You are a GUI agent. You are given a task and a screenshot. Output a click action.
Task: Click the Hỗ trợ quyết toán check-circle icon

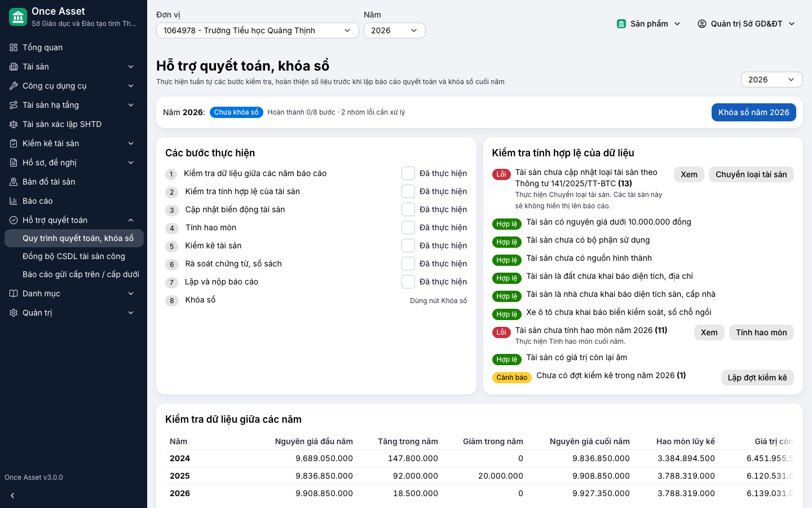click(14, 220)
